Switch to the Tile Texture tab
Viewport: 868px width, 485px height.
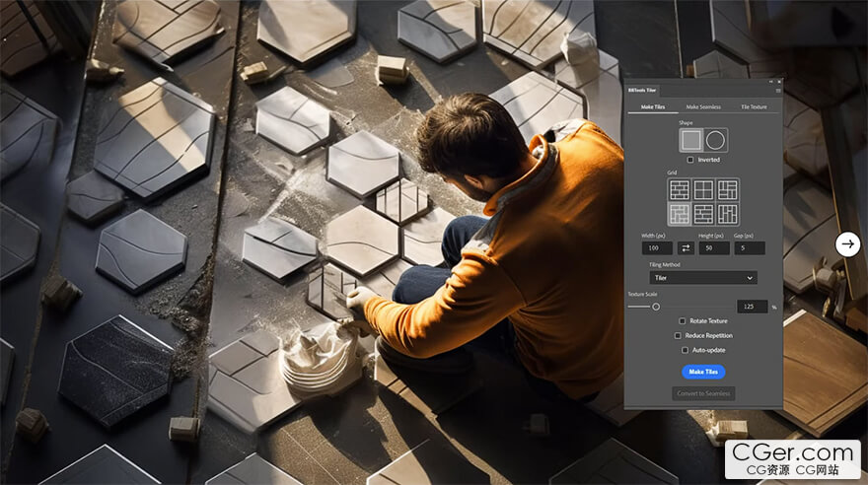pos(754,106)
